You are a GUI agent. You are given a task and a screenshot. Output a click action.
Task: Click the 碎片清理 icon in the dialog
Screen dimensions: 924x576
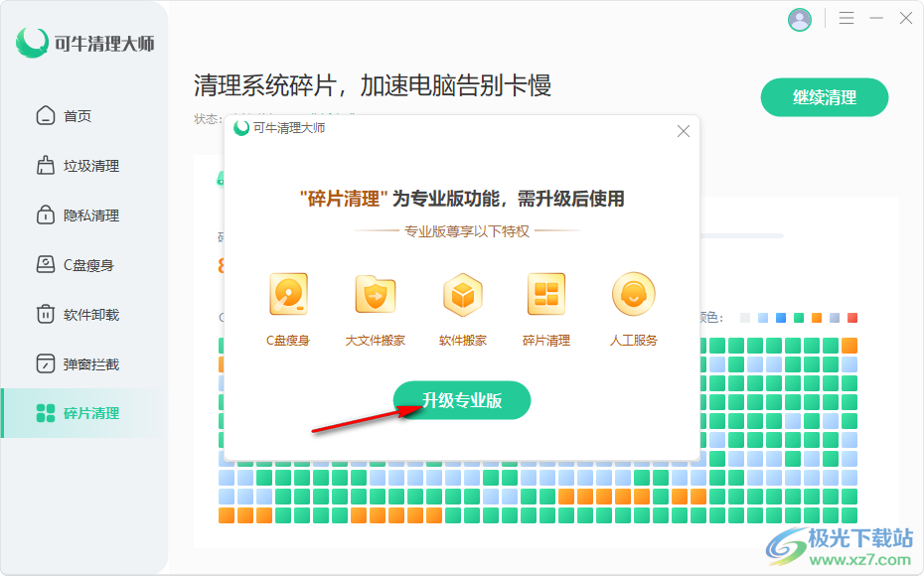(x=546, y=295)
